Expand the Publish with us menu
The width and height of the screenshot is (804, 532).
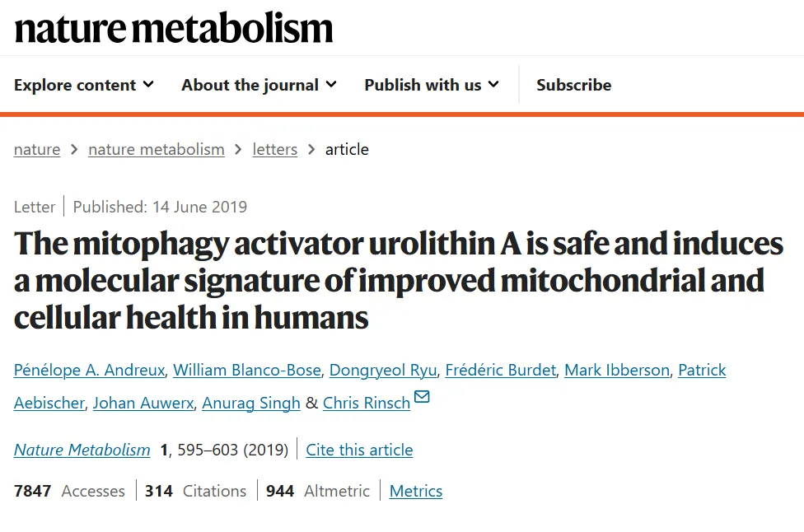pos(432,85)
